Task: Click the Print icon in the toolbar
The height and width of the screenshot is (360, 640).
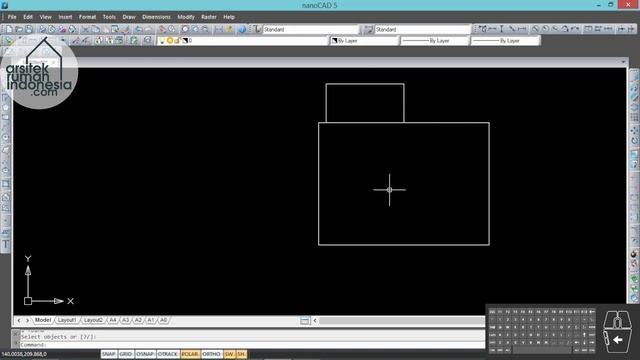Action: (42, 29)
